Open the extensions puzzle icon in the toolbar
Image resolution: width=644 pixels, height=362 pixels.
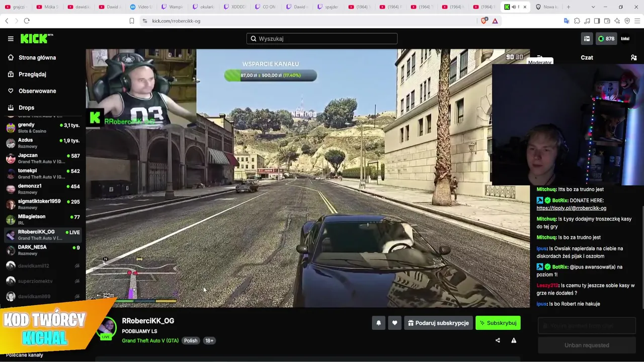point(577,21)
